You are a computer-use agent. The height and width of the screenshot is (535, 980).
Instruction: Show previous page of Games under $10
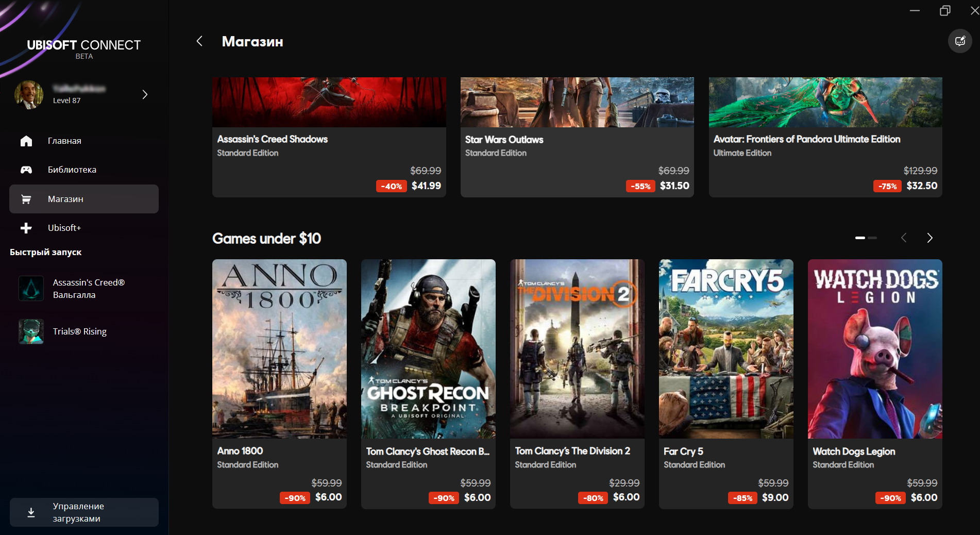point(904,238)
